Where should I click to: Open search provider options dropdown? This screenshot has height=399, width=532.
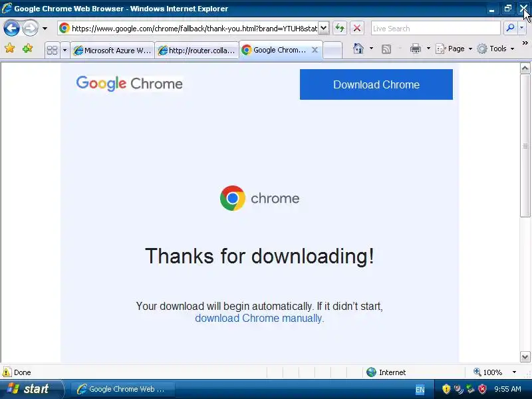pyautogui.click(x=522, y=29)
